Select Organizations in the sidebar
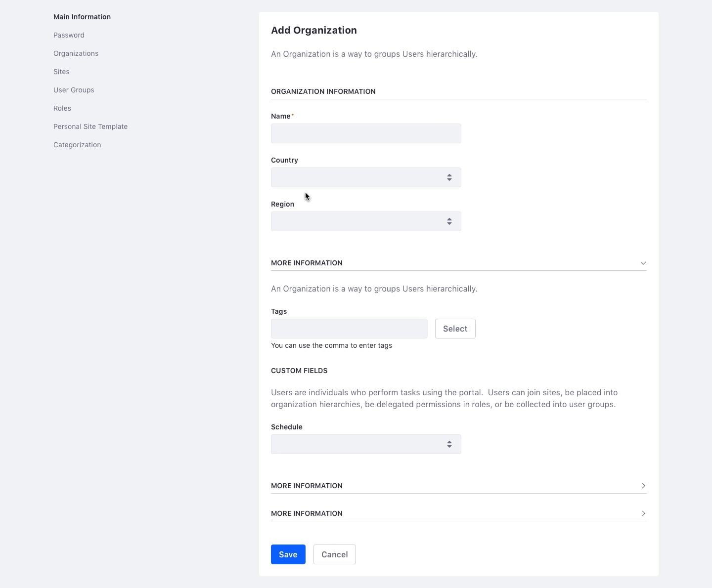Viewport: 712px width, 588px height. pos(75,53)
